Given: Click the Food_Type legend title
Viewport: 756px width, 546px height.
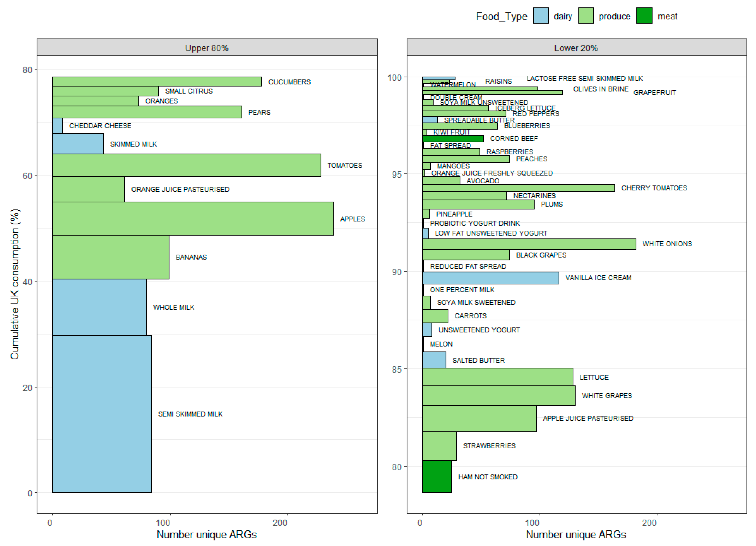Looking at the screenshot, I should tap(502, 16).
